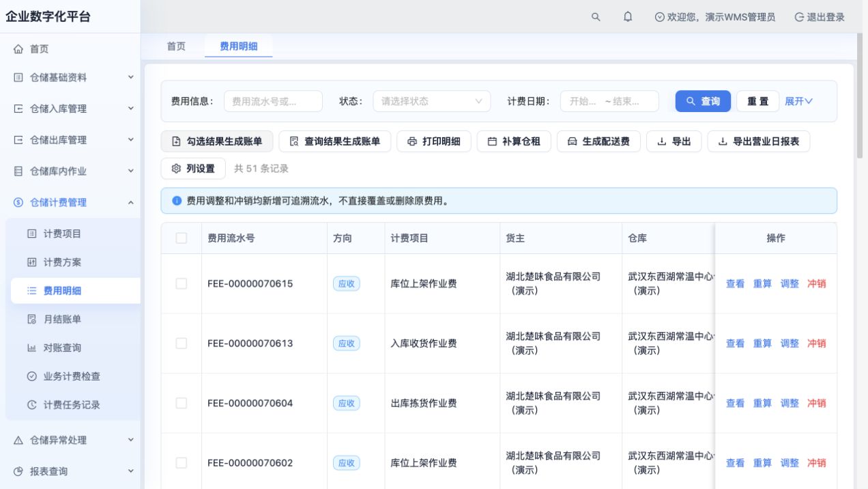The width and height of the screenshot is (868, 489).
Task: Expand more filters via 展开
Action: (798, 101)
